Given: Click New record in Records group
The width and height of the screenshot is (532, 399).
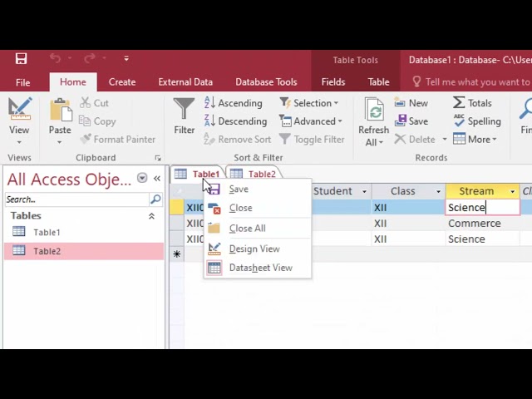Looking at the screenshot, I should click(x=411, y=103).
